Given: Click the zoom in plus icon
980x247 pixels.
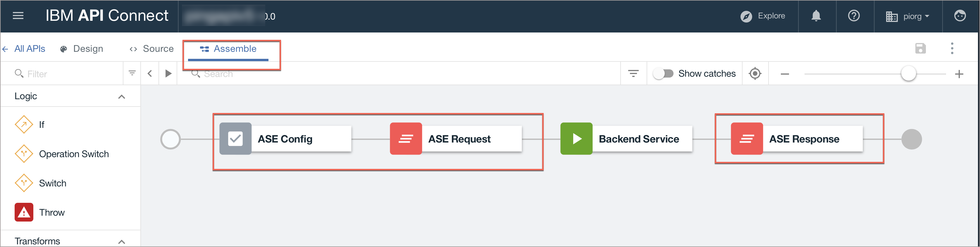Looking at the screenshot, I should click(959, 74).
